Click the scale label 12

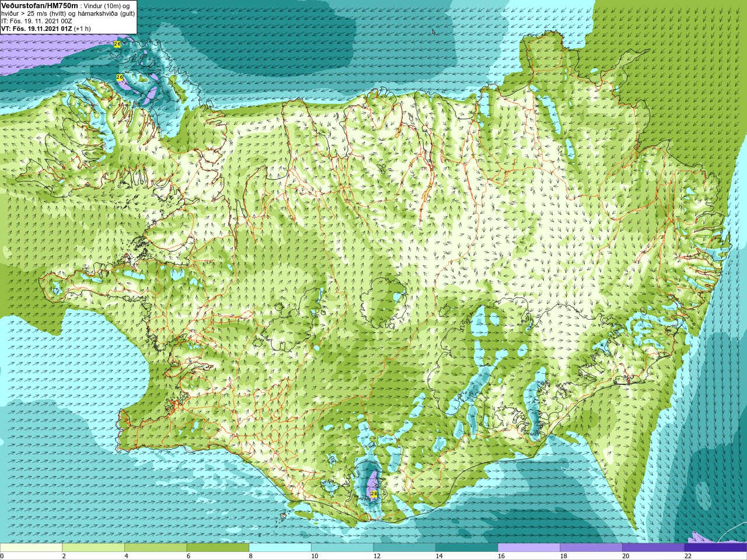(377, 556)
